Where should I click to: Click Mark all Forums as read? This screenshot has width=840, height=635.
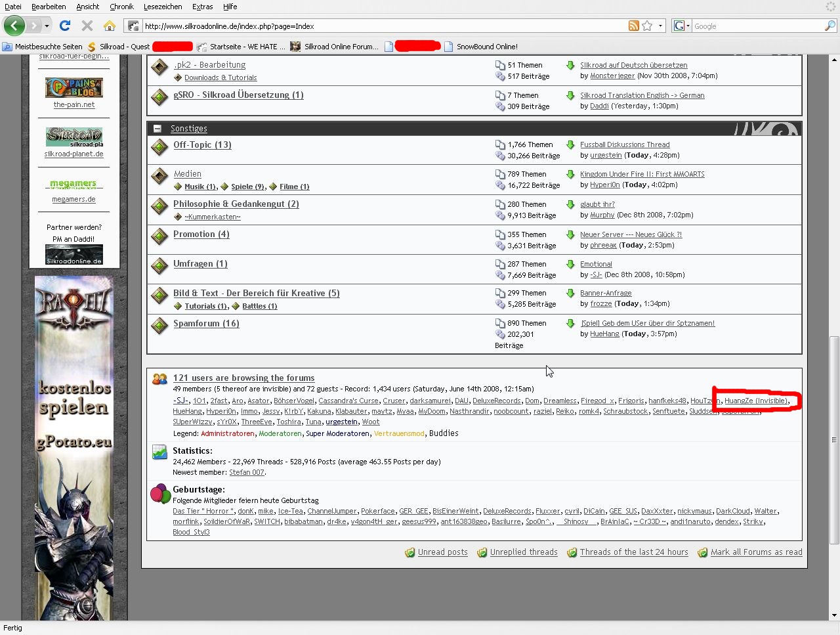756,552
